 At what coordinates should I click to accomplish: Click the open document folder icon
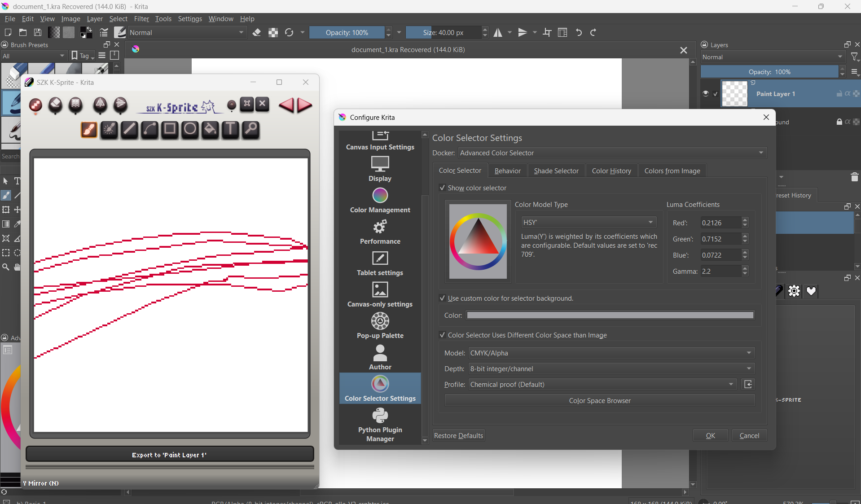(23, 32)
